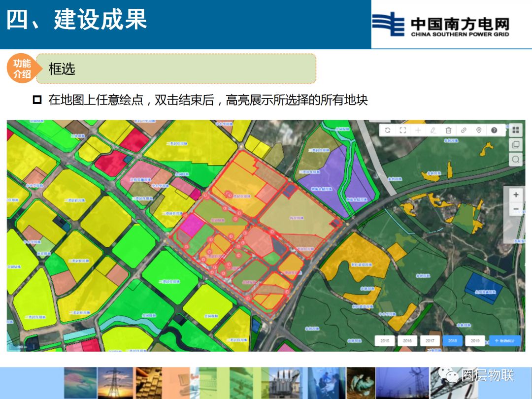Click the layers stack icon
The width and height of the screenshot is (532, 399).
tap(516, 145)
